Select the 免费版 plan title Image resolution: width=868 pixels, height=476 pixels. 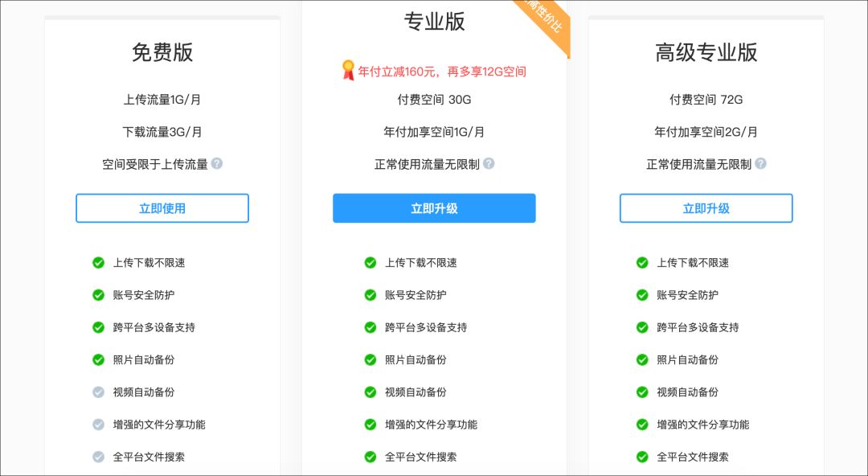162,52
